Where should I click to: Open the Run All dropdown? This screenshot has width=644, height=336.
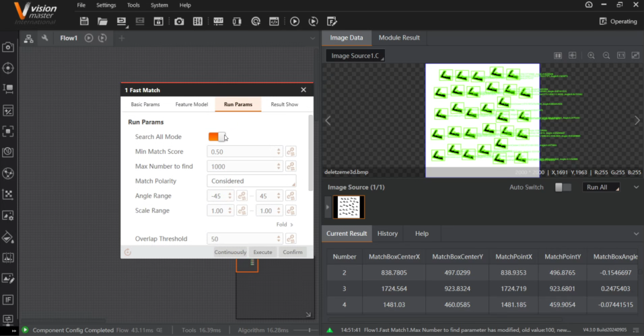point(600,187)
